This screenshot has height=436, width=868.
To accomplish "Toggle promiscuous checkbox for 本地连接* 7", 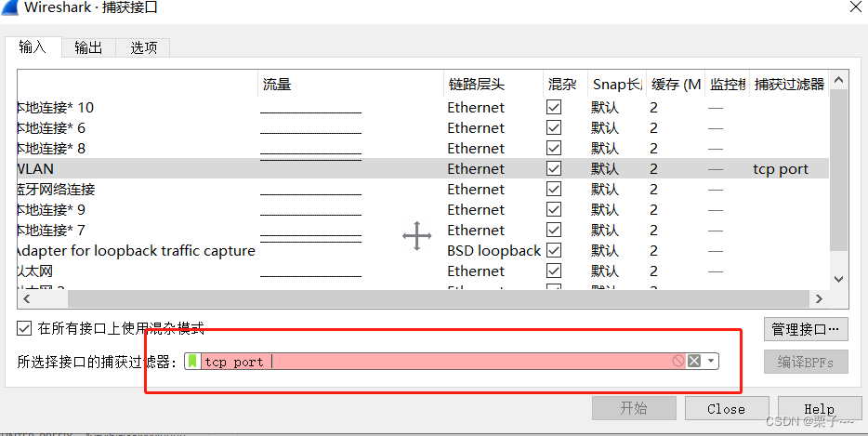I will [x=554, y=230].
